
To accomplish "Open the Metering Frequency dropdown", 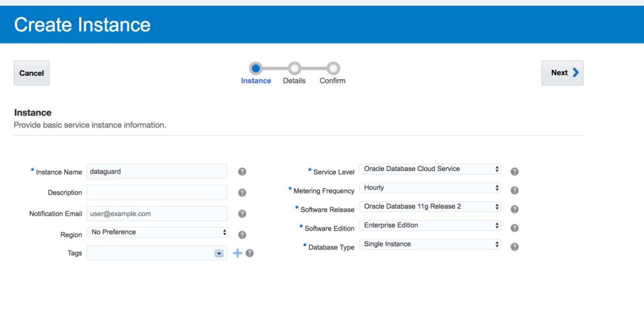I will point(430,188).
